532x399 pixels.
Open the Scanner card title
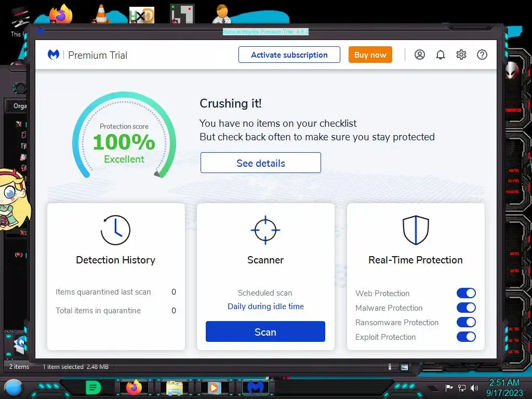265,260
